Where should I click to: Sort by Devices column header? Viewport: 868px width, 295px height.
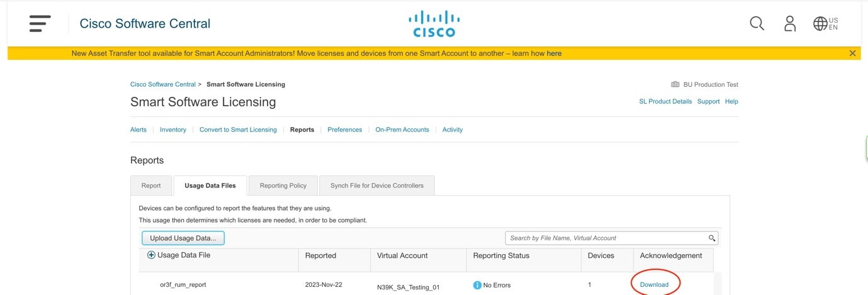tap(600, 255)
